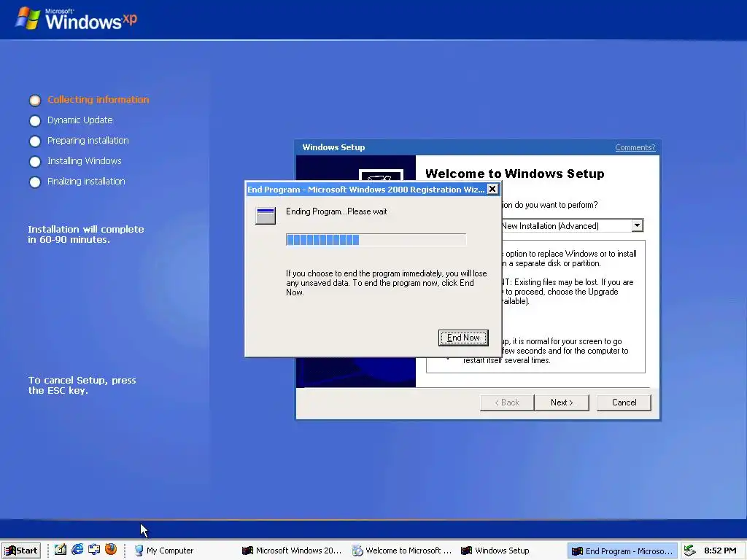Viewport: 747px width, 560px height.
Task: Click Next in Windows Setup
Action: point(562,402)
